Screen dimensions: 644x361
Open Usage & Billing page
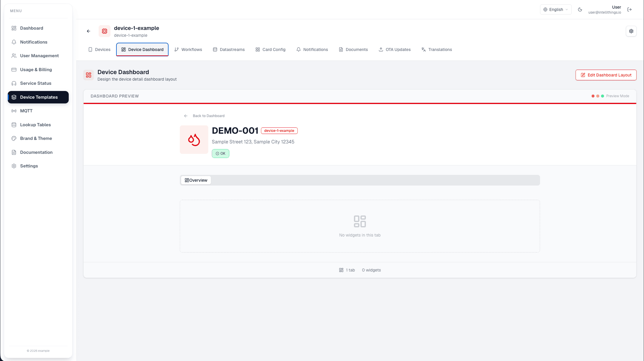click(x=38, y=70)
